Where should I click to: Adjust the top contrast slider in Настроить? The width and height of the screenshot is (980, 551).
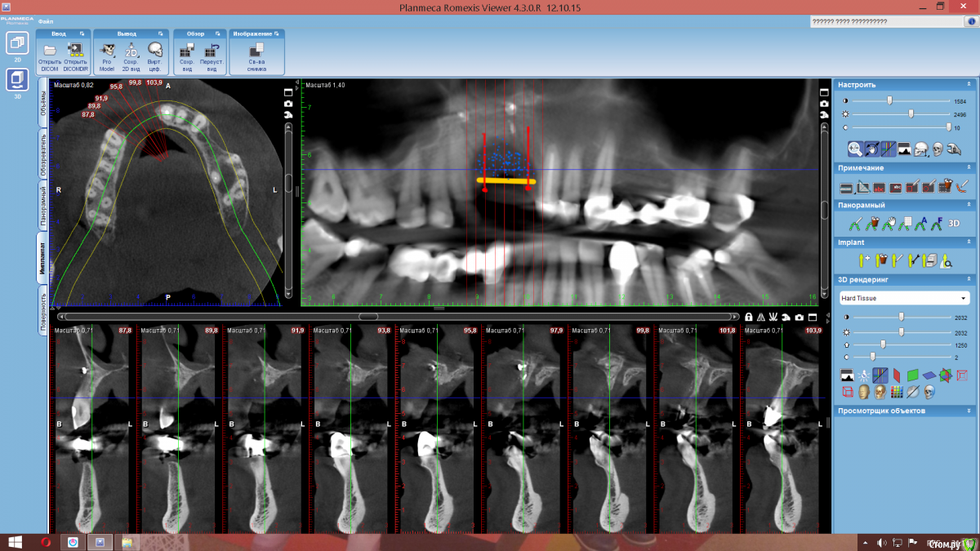coord(890,101)
